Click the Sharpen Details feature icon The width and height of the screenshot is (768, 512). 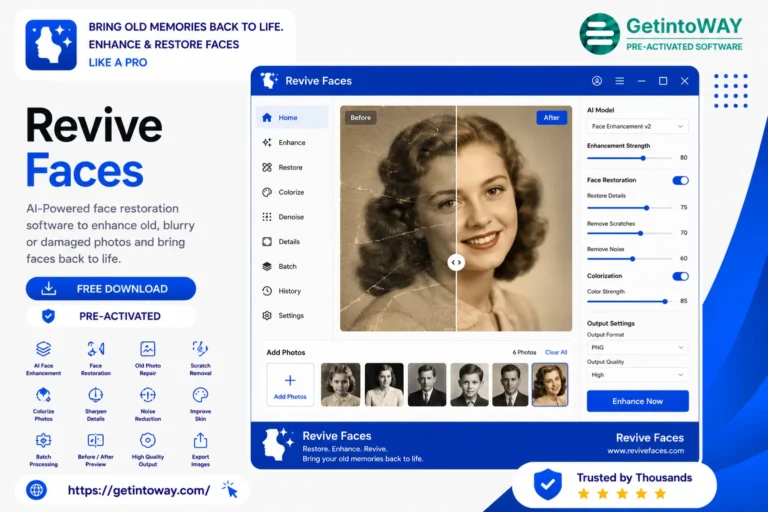[x=96, y=395]
